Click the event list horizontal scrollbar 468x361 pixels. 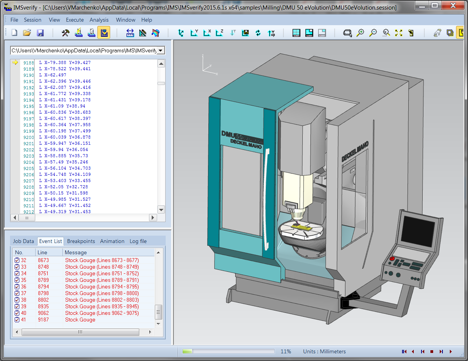click(80, 332)
